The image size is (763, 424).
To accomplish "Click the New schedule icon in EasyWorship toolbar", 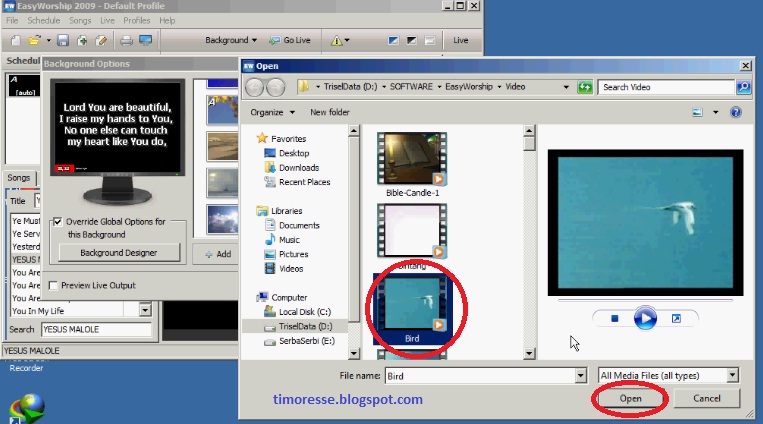I will [15, 40].
